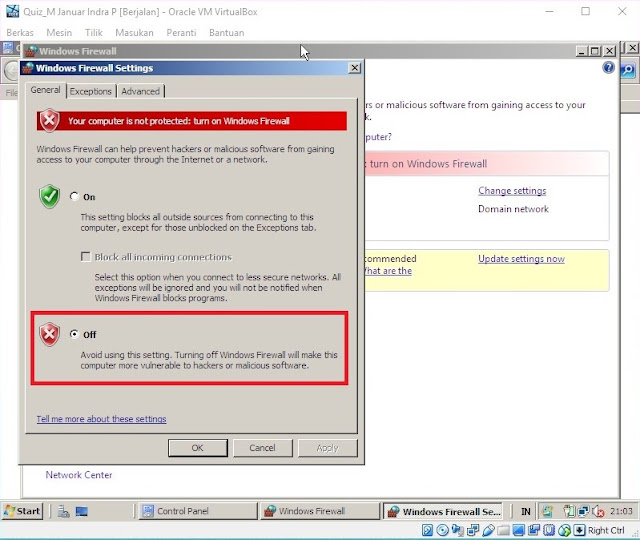
Task: Click the Windows Firewall window title icon
Action: tap(31, 51)
